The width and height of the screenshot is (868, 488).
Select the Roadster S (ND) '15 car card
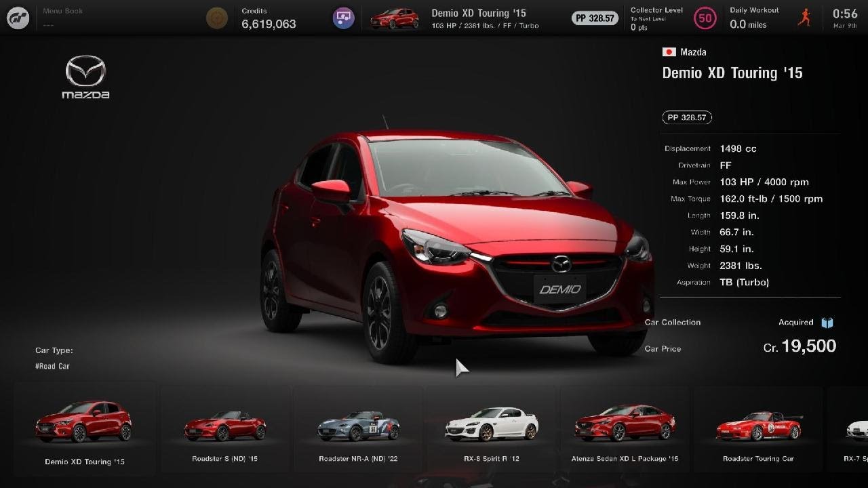coord(224,429)
